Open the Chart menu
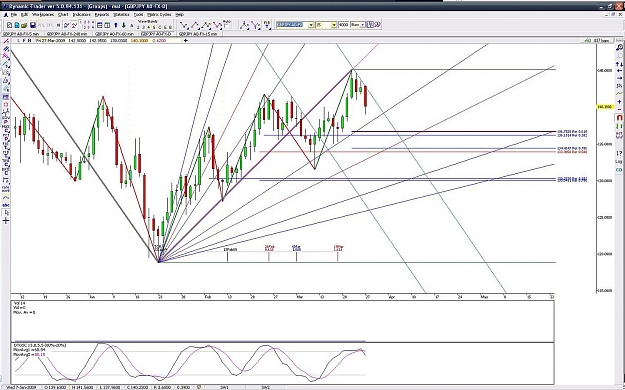 pyautogui.click(x=63, y=14)
